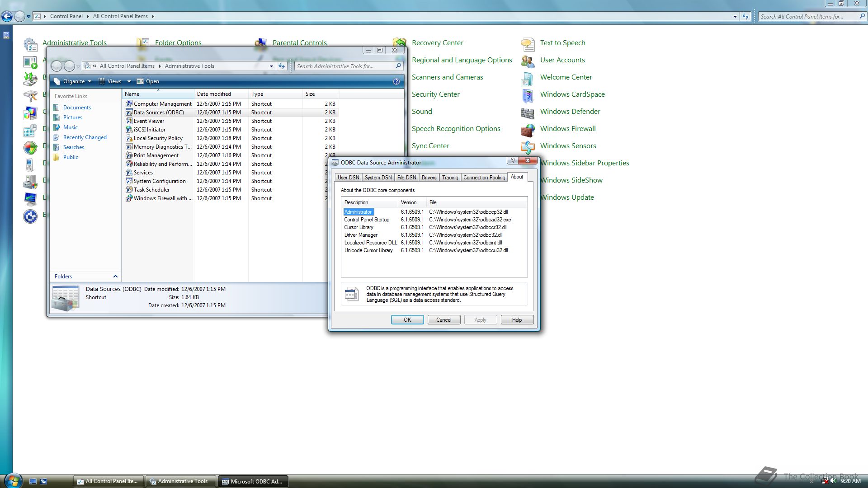Open the Windows CardSpace icon

pyautogui.click(x=528, y=95)
